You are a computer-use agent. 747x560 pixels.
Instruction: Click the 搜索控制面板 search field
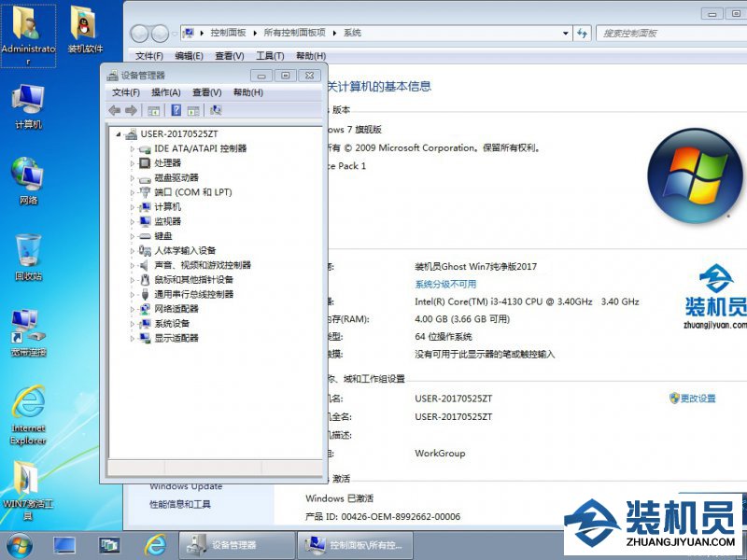click(x=671, y=34)
